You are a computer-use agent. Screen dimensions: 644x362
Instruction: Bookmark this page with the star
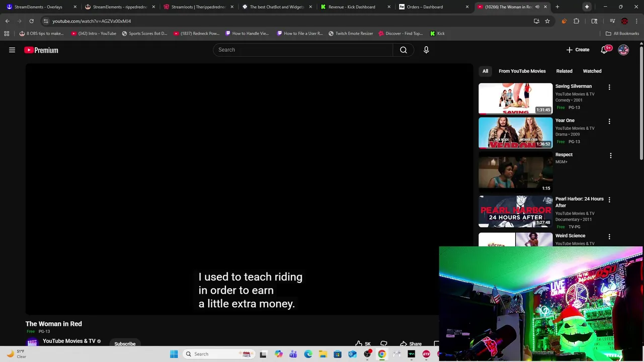click(547, 21)
